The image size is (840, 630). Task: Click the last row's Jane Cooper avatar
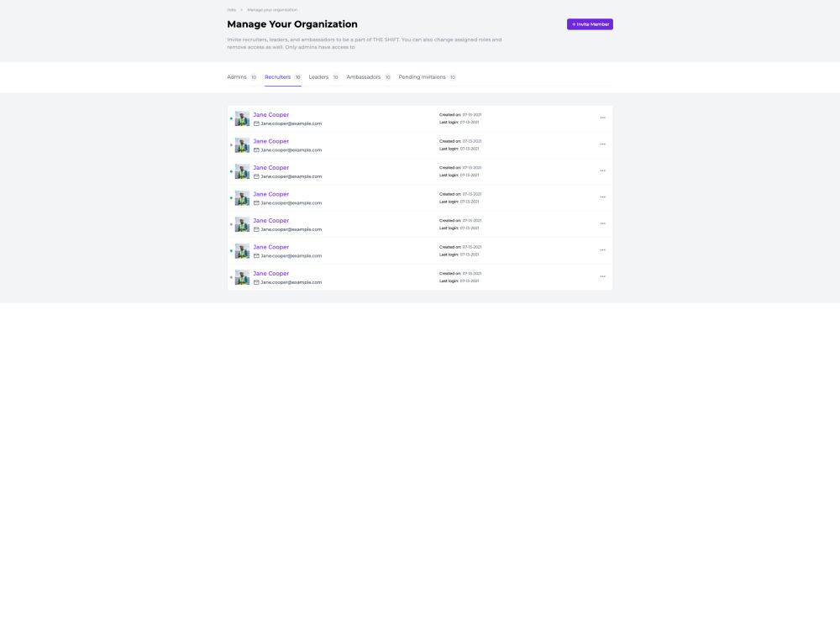click(242, 277)
